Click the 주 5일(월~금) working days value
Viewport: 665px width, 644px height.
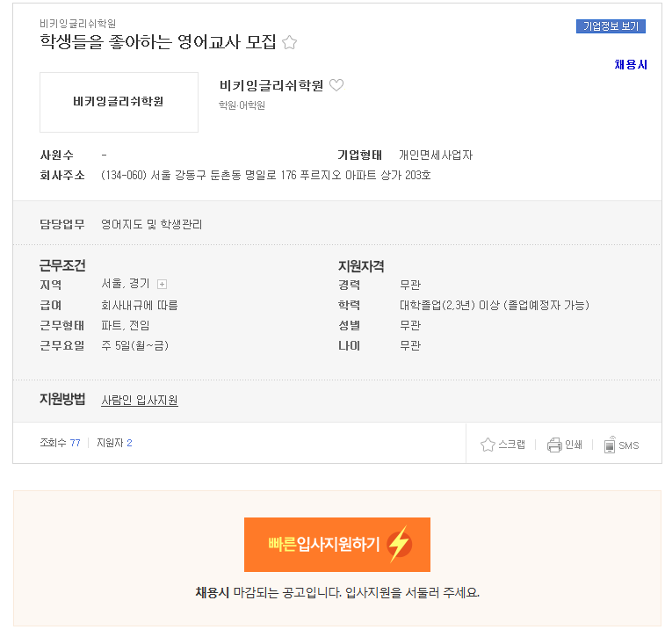point(135,346)
